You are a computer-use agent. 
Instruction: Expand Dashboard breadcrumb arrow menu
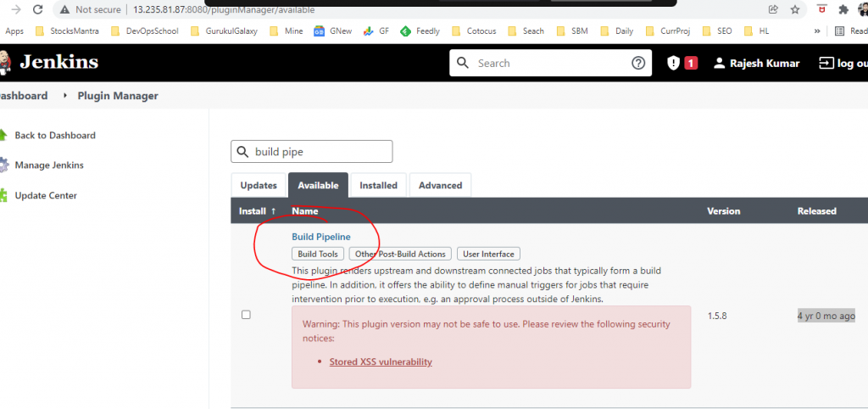pos(64,96)
